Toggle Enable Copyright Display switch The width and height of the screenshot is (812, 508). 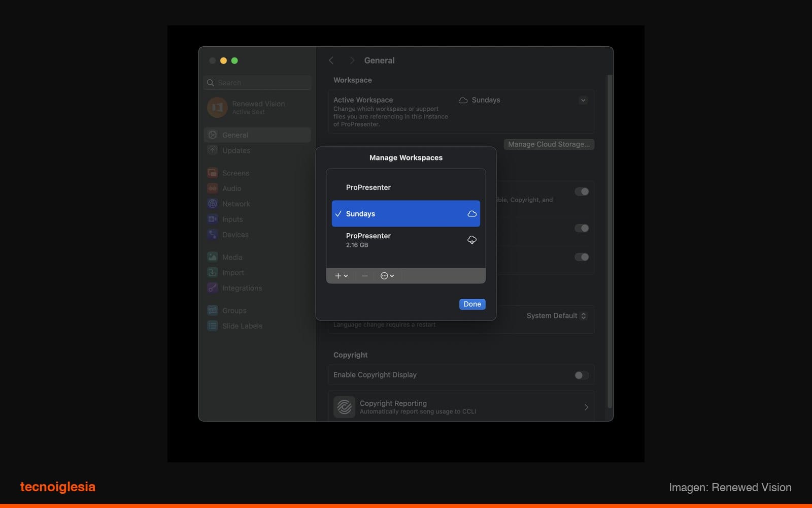(582, 375)
